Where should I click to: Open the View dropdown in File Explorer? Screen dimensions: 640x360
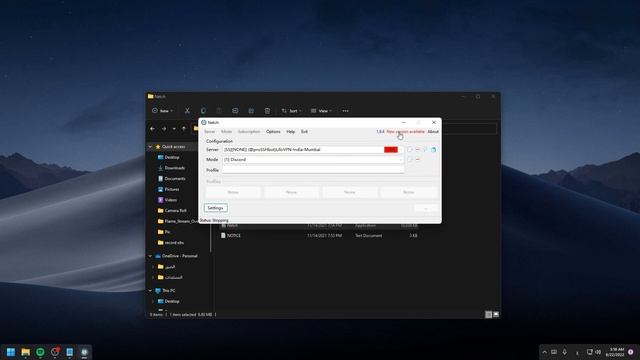[321, 111]
